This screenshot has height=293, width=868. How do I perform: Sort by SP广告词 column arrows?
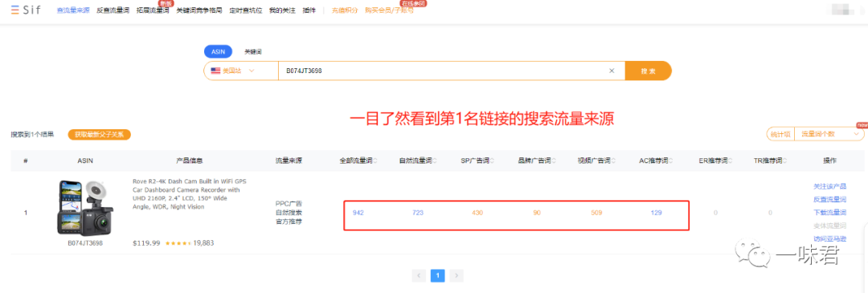pyautogui.click(x=492, y=161)
